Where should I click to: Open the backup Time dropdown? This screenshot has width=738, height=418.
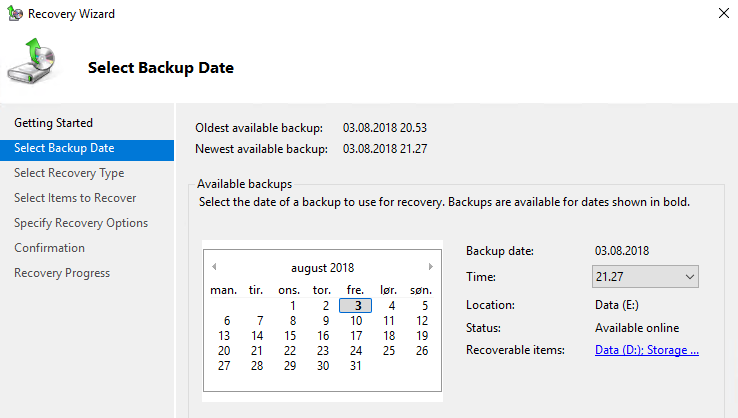tap(645, 276)
